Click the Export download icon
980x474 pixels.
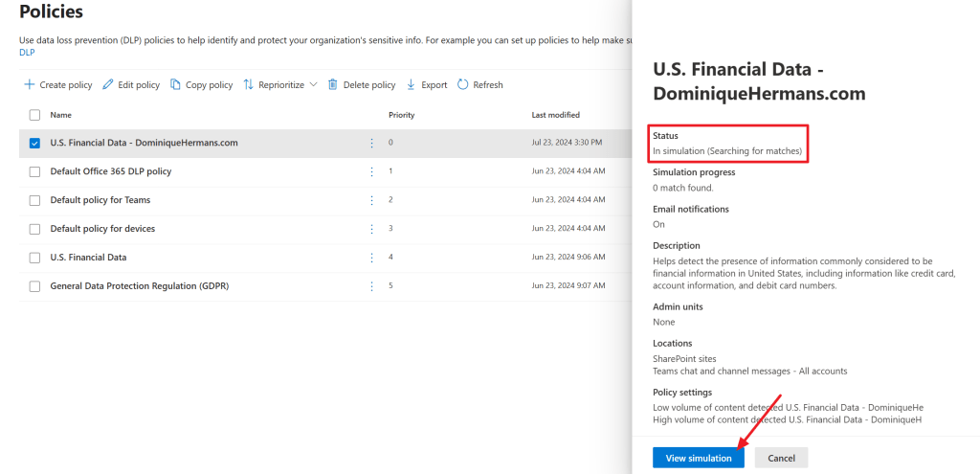(412, 85)
